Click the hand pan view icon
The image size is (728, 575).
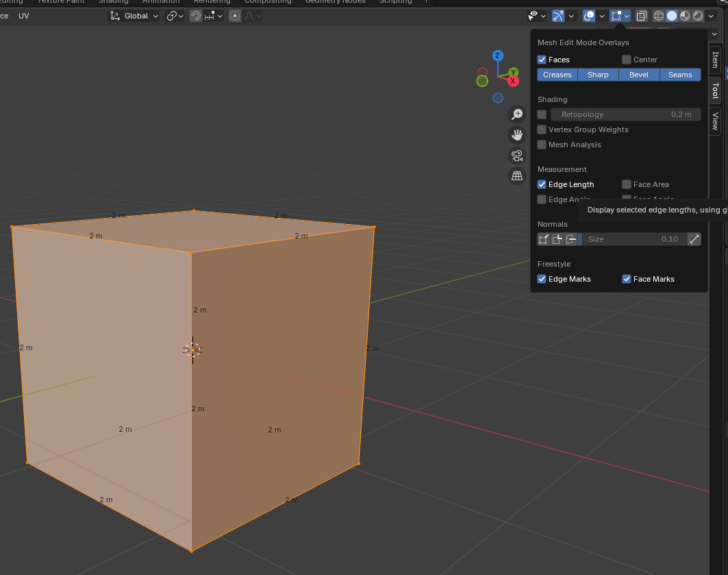coord(517,135)
